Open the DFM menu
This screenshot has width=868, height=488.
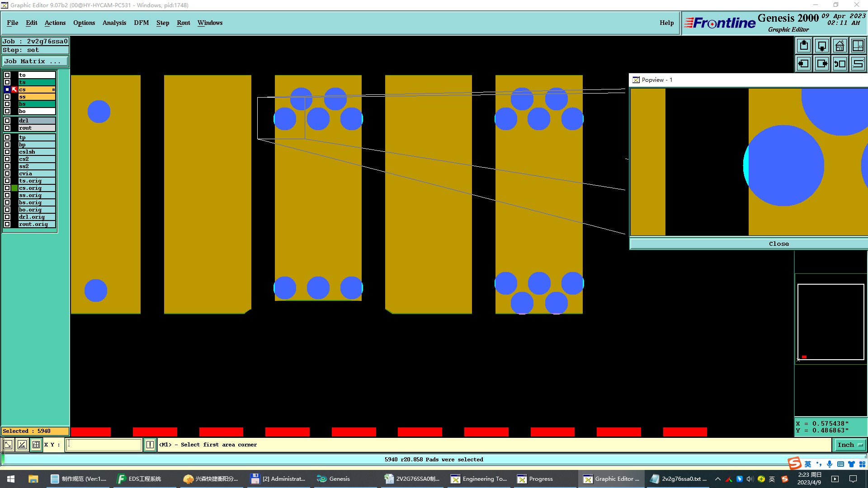coord(141,23)
